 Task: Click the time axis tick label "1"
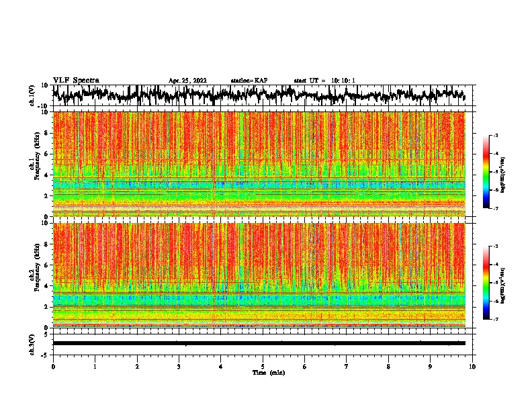coord(95,367)
